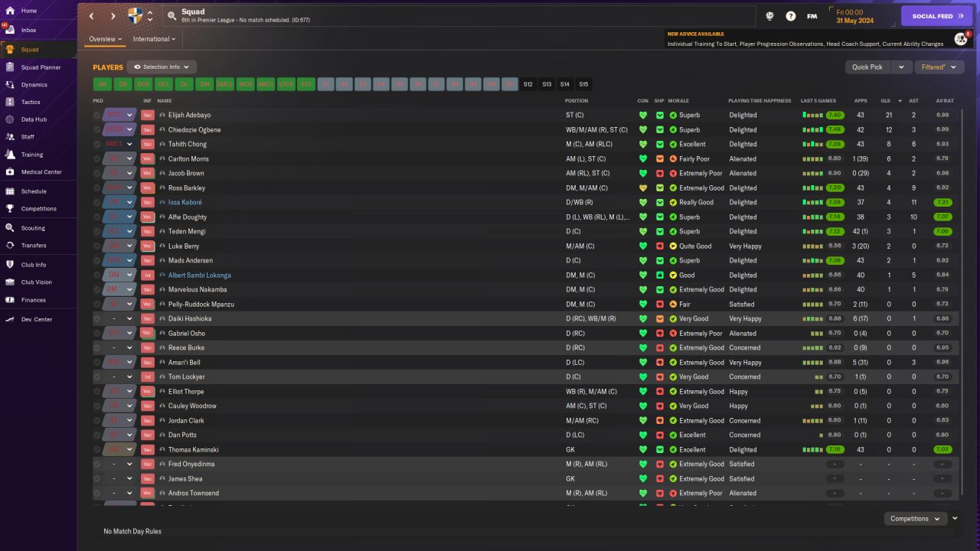Open the Home sidebar icon

pyautogui.click(x=9, y=11)
